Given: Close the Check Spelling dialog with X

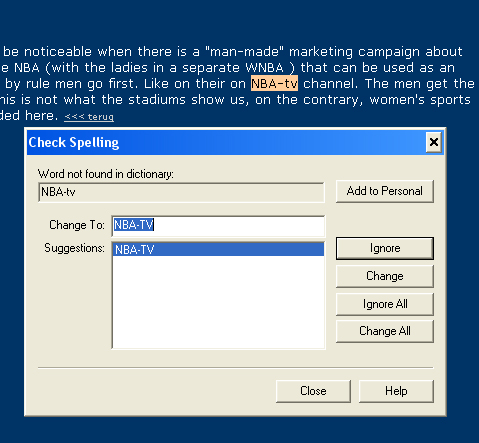Looking at the screenshot, I should point(434,142).
